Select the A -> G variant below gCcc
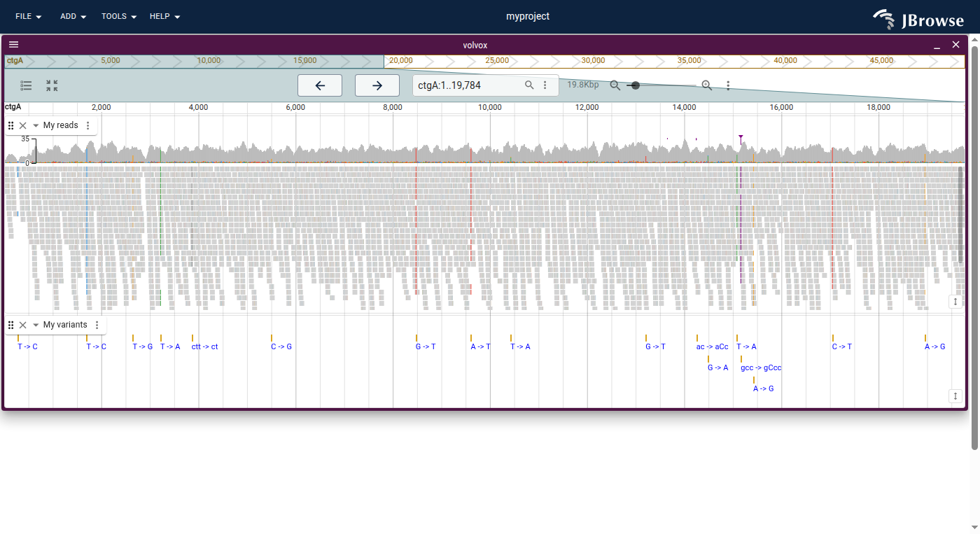The height and width of the screenshot is (534, 980). coord(764,388)
